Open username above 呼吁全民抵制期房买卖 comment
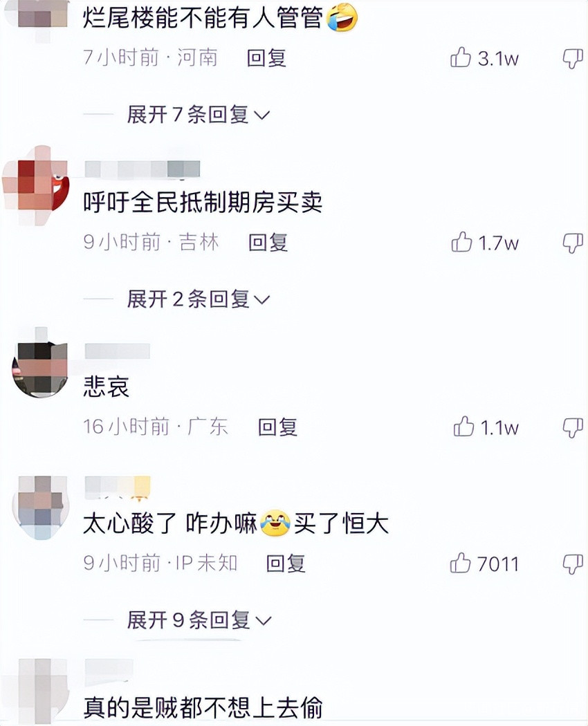Viewport: 588px width, 726px height. [143, 169]
